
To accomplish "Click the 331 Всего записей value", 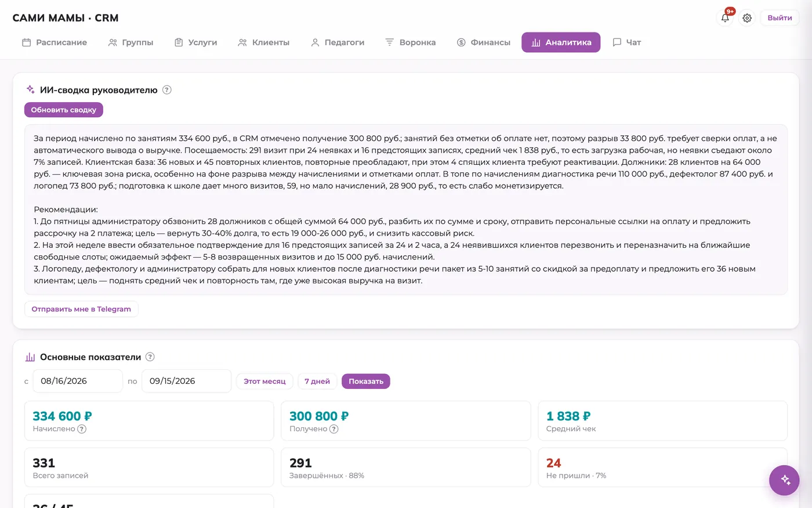I will click(44, 463).
